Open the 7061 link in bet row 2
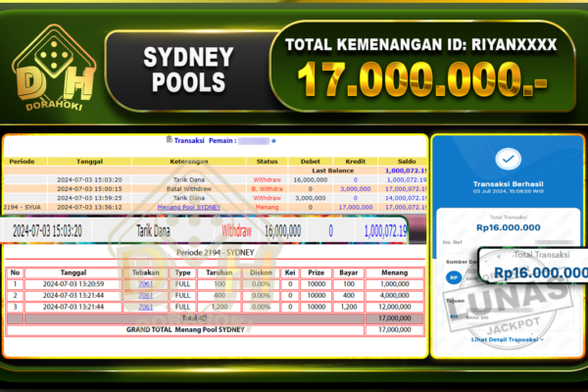This screenshot has height=392, width=588. (x=145, y=296)
